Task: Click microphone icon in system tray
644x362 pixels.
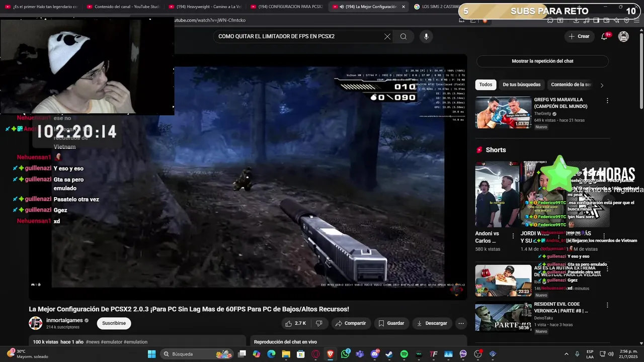Action: point(577,354)
